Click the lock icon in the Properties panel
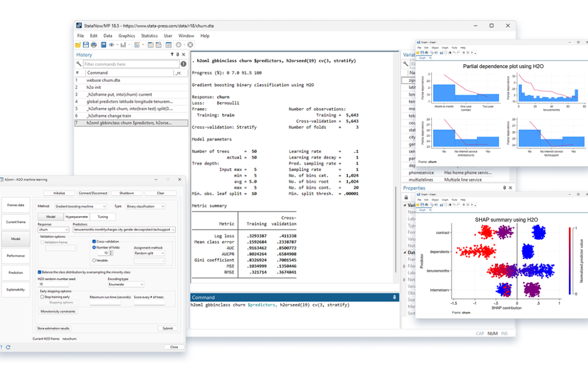Screen dimensions: 588x368 click(x=406, y=197)
